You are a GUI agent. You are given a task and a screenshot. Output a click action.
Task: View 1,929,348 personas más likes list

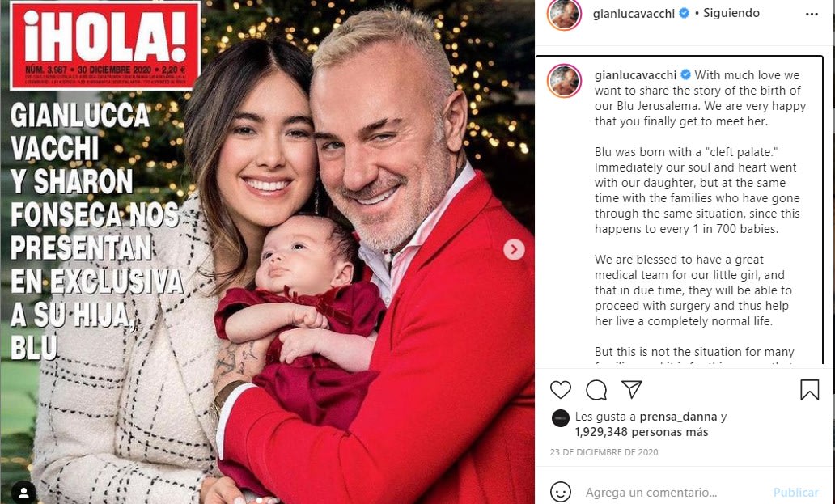tap(642, 432)
